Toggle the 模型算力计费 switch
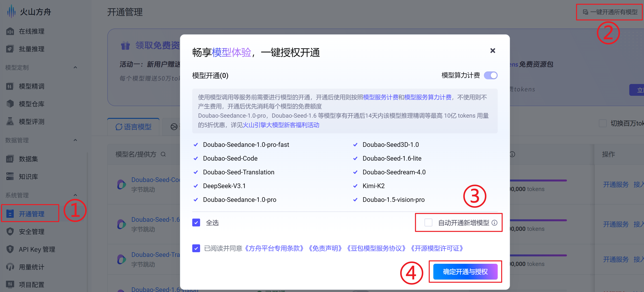 [x=490, y=75]
